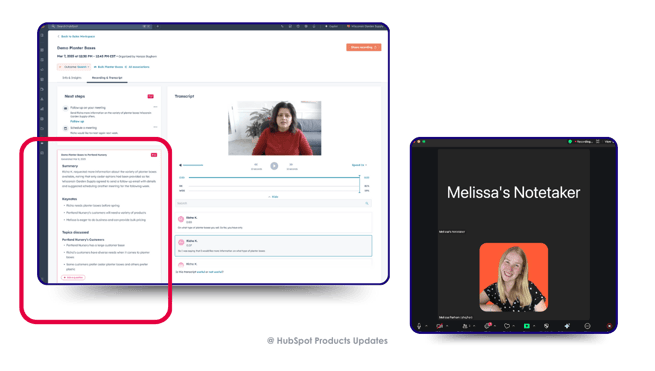Click the volume speaker icon under the video
This screenshot has height=371, width=655.
(180, 165)
